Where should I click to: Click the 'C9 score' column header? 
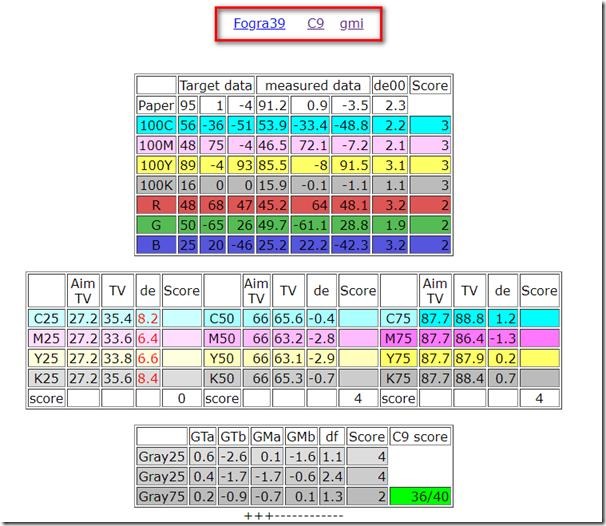[x=420, y=437]
